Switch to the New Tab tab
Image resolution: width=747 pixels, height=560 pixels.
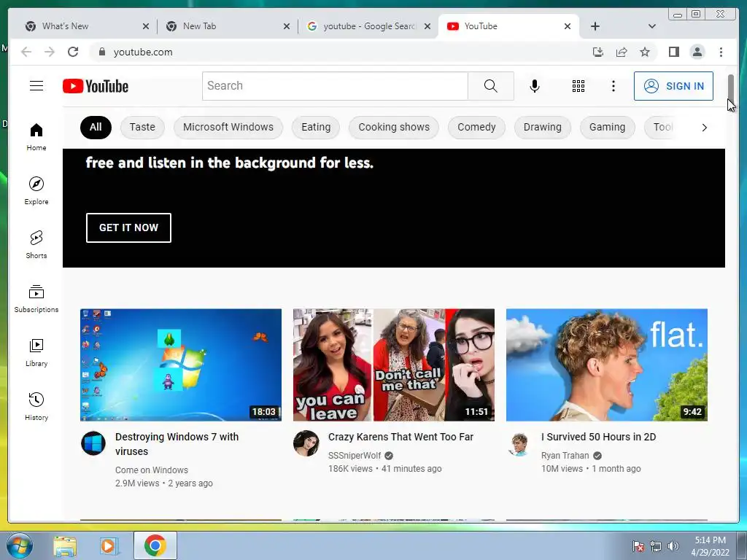(x=224, y=26)
